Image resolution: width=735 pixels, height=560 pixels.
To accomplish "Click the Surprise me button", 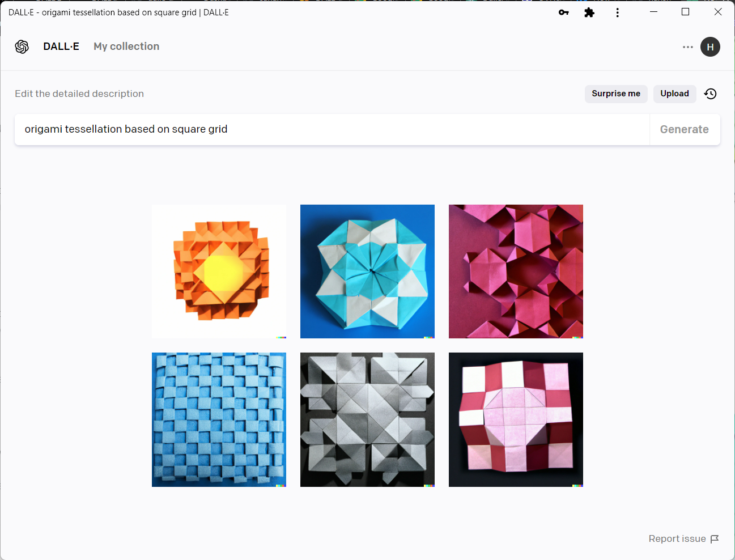I will click(x=616, y=94).
